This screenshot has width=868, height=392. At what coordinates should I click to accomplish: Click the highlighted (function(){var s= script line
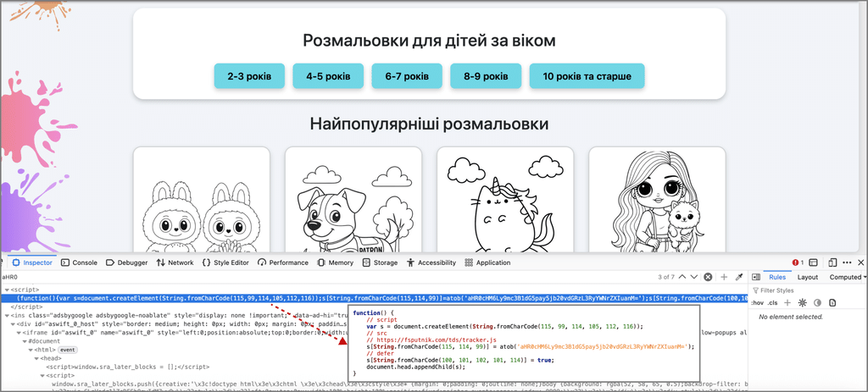(x=374, y=298)
